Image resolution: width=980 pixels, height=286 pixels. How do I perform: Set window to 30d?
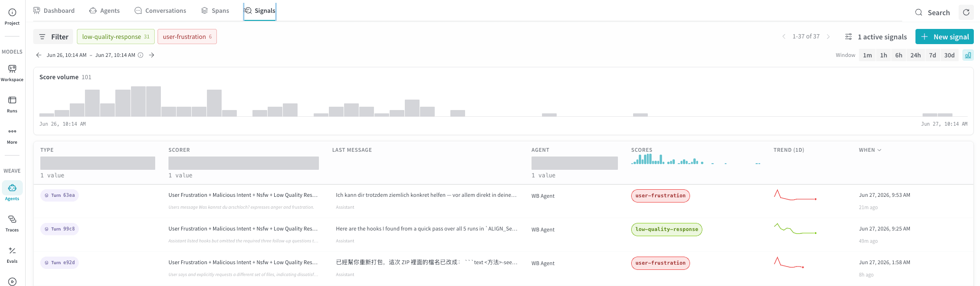949,55
